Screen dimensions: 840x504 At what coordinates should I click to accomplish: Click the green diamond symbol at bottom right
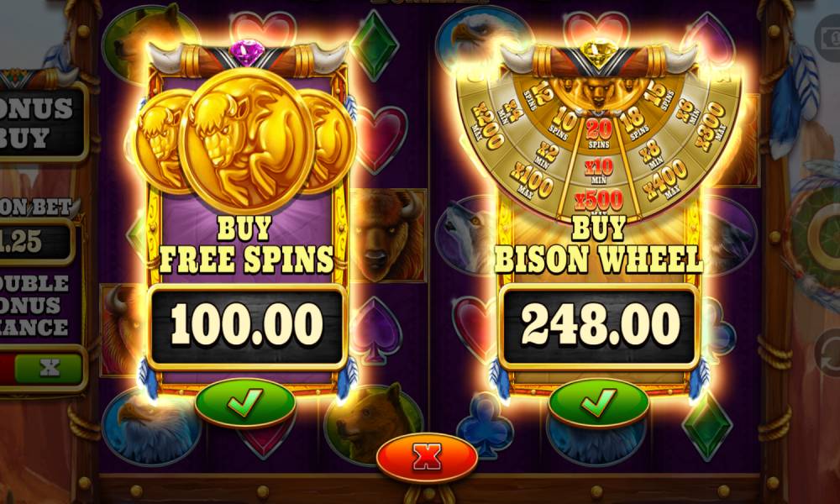coord(707,426)
